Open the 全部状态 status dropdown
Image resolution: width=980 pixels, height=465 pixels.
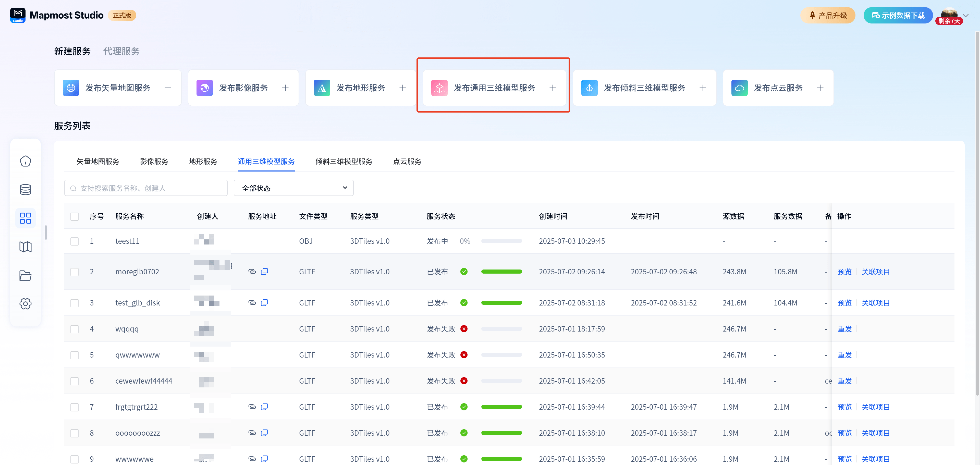click(x=293, y=188)
